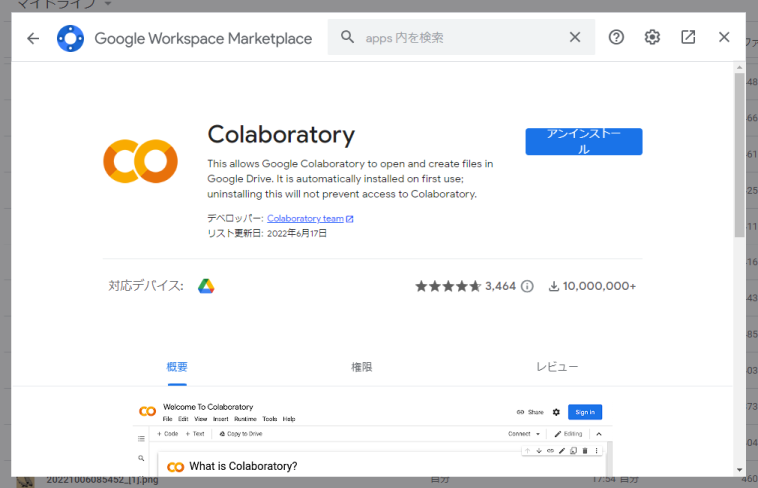Viewport: 758px width, 488px height.
Task: Click the gear icon in the preview
Action: tap(556, 412)
